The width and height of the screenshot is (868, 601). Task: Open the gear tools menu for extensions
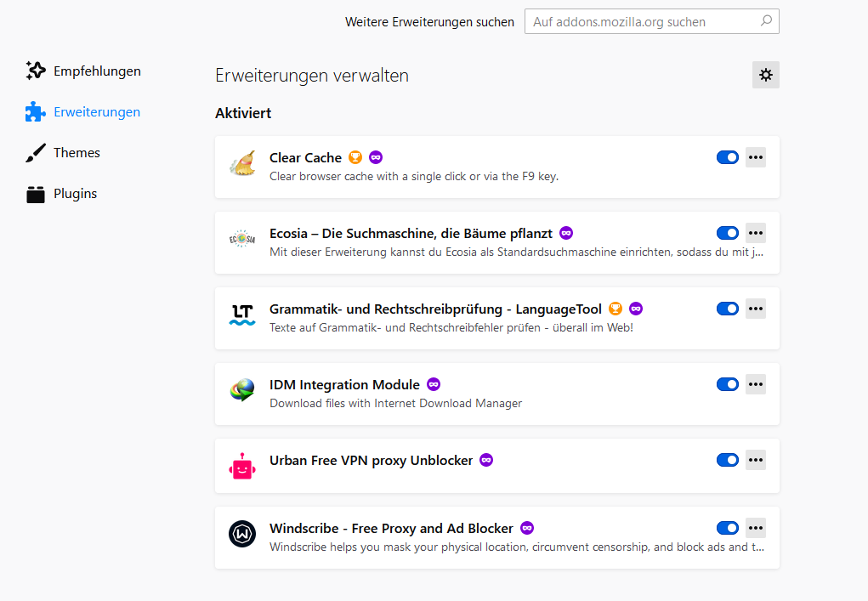tap(766, 75)
